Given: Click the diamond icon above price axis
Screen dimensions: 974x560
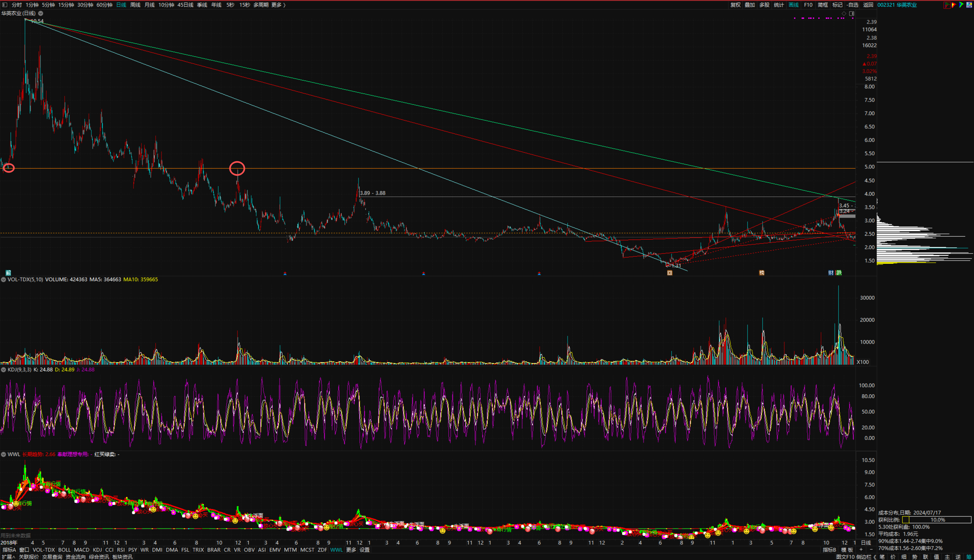Looking at the screenshot, I should [843, 13].
